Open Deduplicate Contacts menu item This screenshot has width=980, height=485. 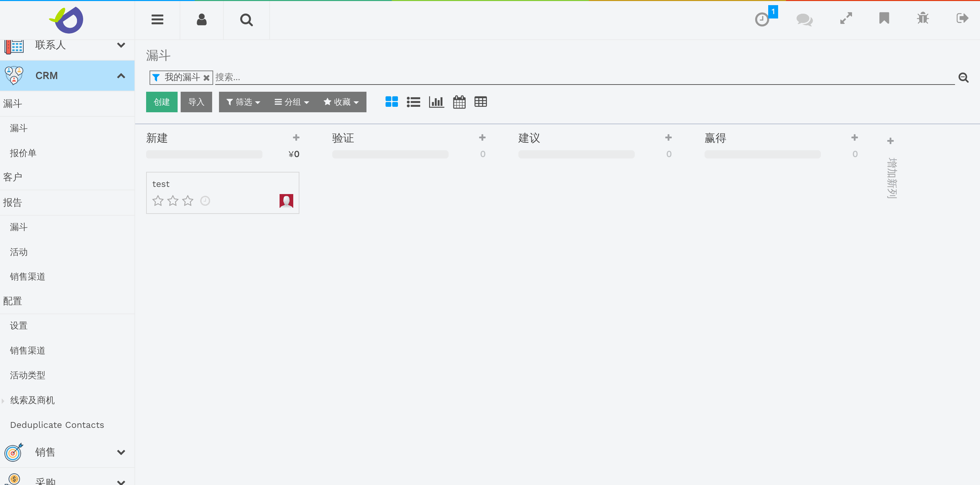[x=57, y=425]
